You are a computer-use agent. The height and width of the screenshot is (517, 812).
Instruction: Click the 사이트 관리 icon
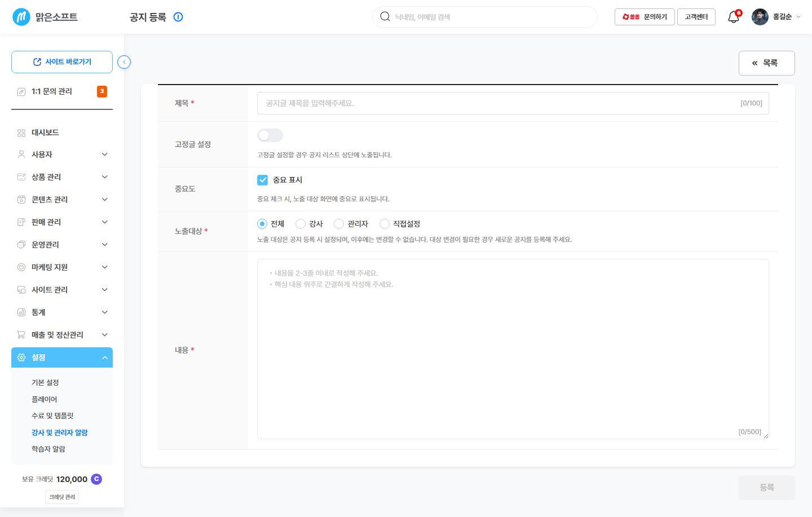(21, 290)
